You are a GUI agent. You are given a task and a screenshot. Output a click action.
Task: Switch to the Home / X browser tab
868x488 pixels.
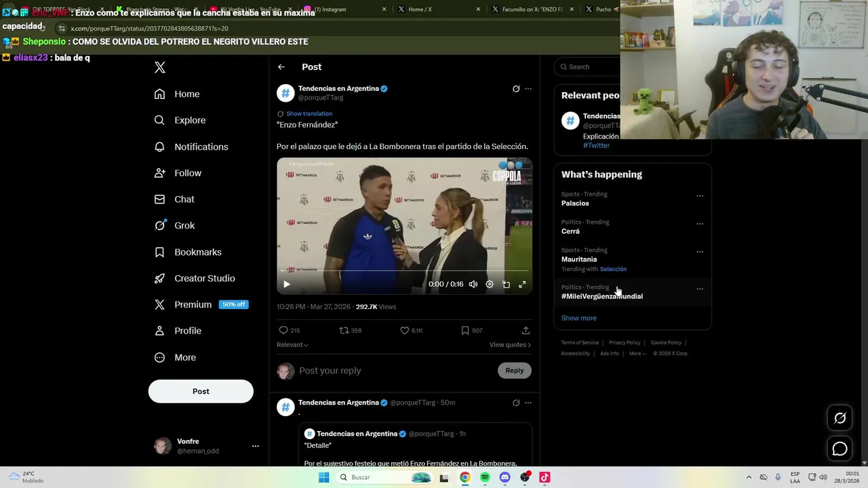click(439, 9)
